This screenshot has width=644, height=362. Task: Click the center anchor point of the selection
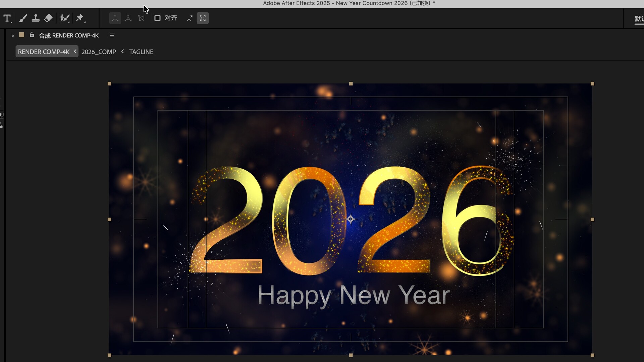351,219
